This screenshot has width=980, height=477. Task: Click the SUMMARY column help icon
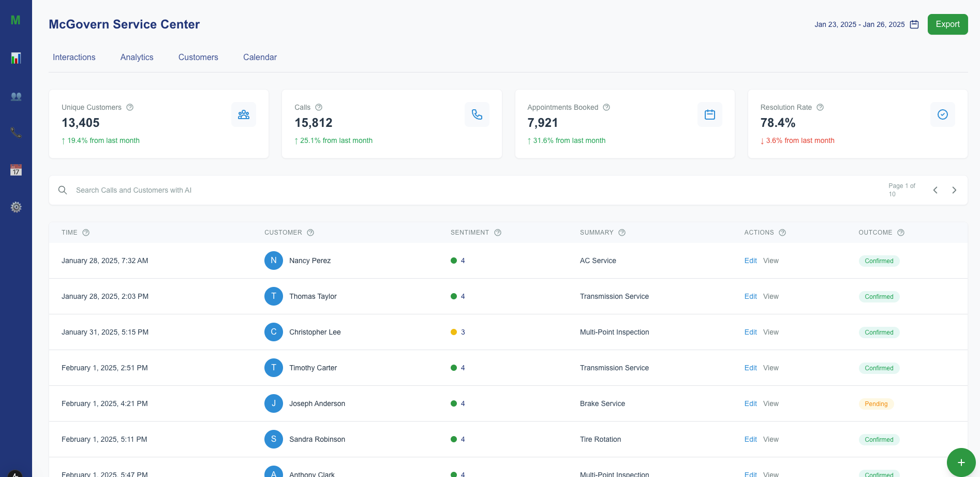(622, 233)
